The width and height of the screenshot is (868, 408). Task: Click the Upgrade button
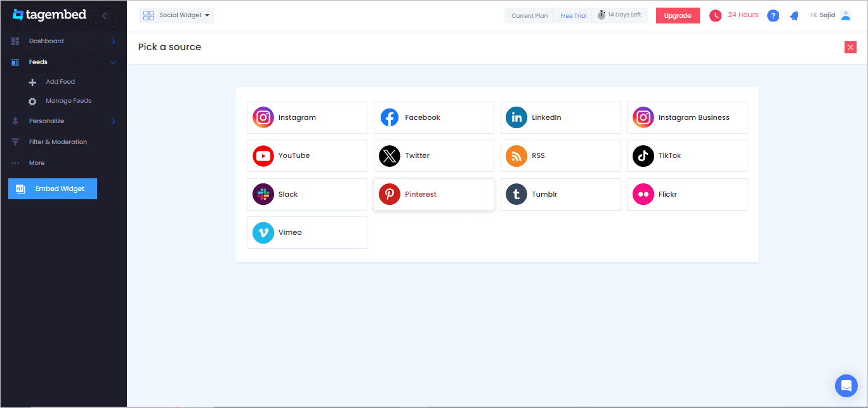tap(678, 16)
